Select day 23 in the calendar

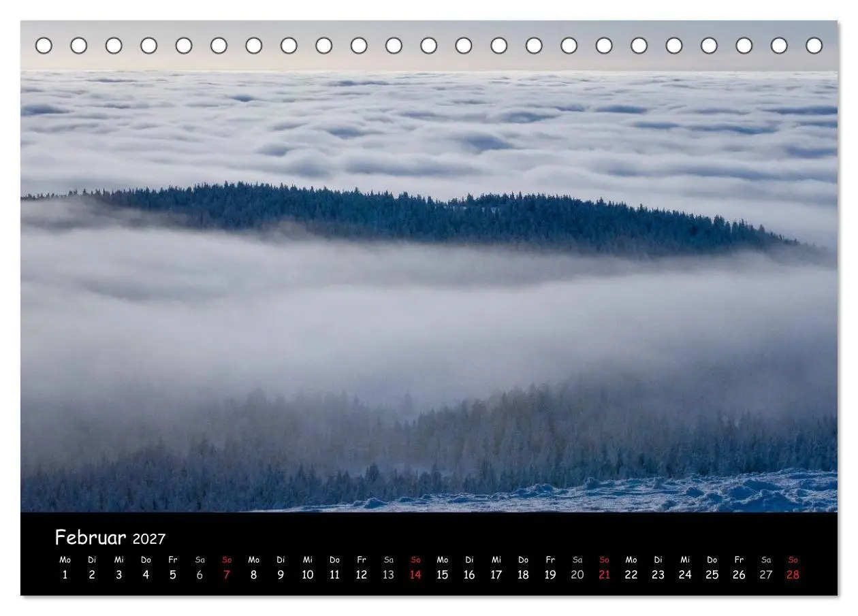point(658,574)
